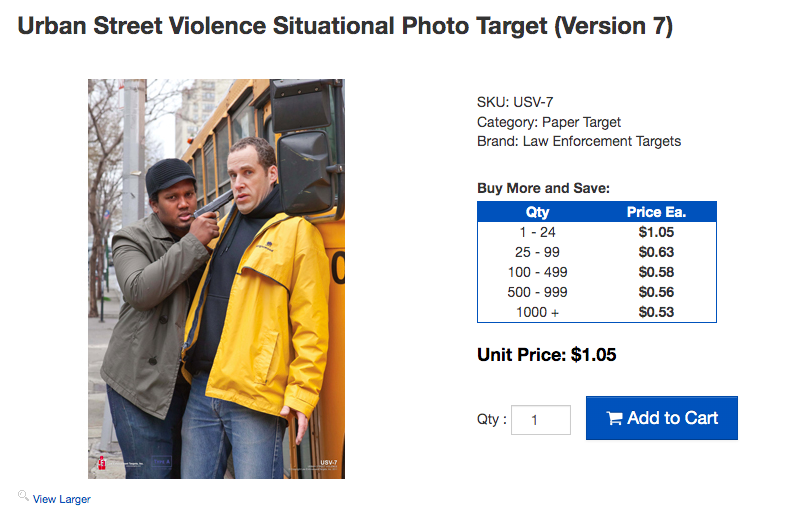
Task: Select the 100 - 499 quantity row
Action: (537, 272)
